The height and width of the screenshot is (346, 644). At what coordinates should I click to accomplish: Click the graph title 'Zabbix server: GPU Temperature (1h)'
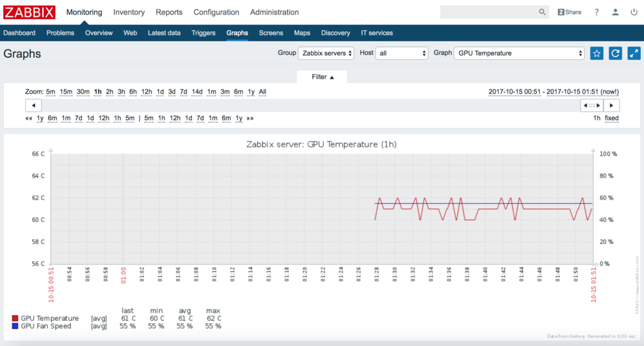[321, 145]
